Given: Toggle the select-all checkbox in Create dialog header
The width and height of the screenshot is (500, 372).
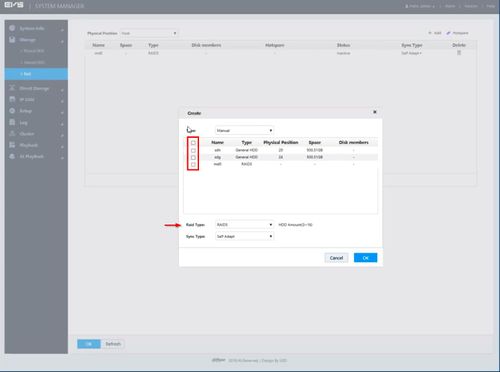Looking at the screenshot, I should (193, 143).
